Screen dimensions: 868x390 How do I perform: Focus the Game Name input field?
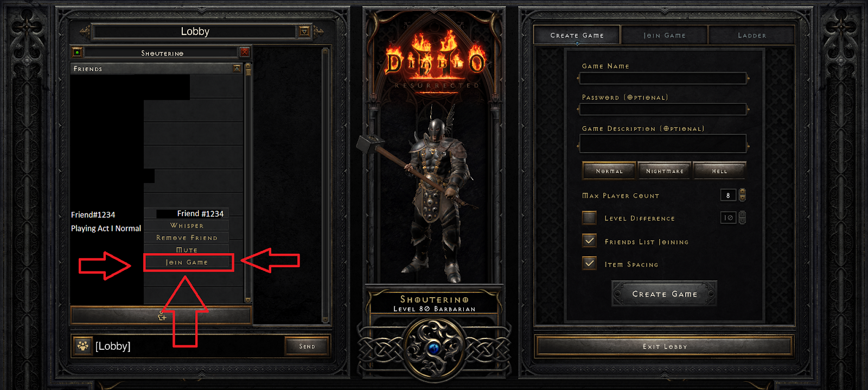click(x=663, y=78)
